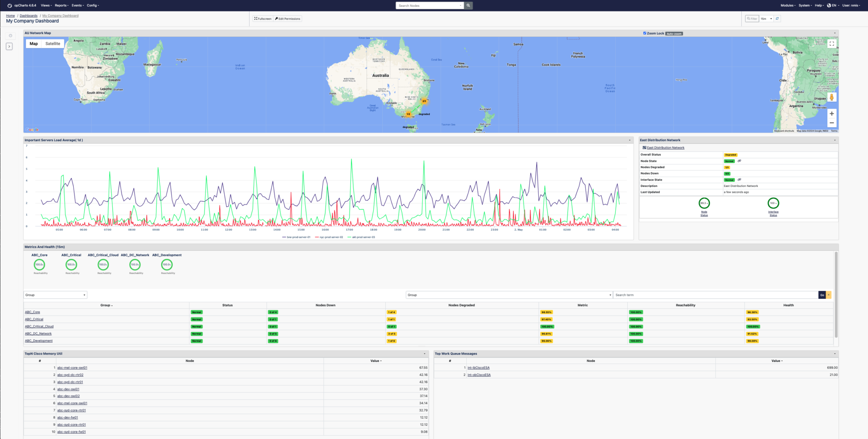Open the Modules menu
The height and width of the screenshot is (439, 868).
click(x=788, y=6)
